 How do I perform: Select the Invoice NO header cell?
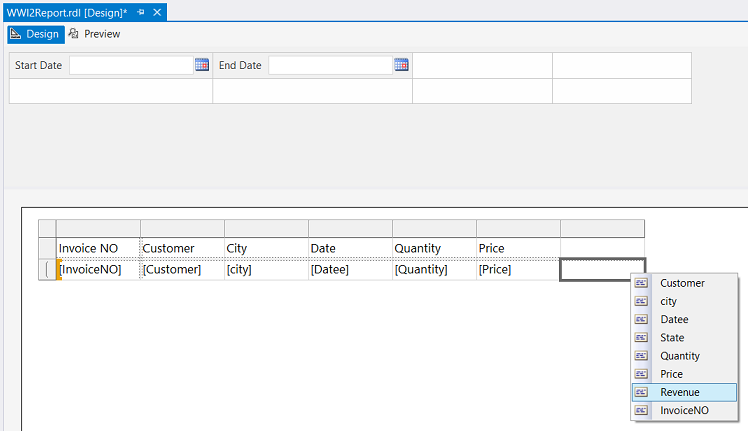click(98, 248)
